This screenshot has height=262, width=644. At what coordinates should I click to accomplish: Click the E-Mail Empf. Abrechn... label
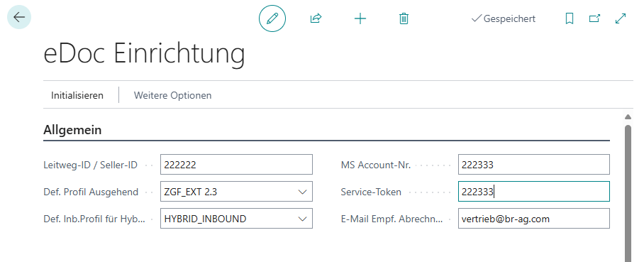click(392, 219)
